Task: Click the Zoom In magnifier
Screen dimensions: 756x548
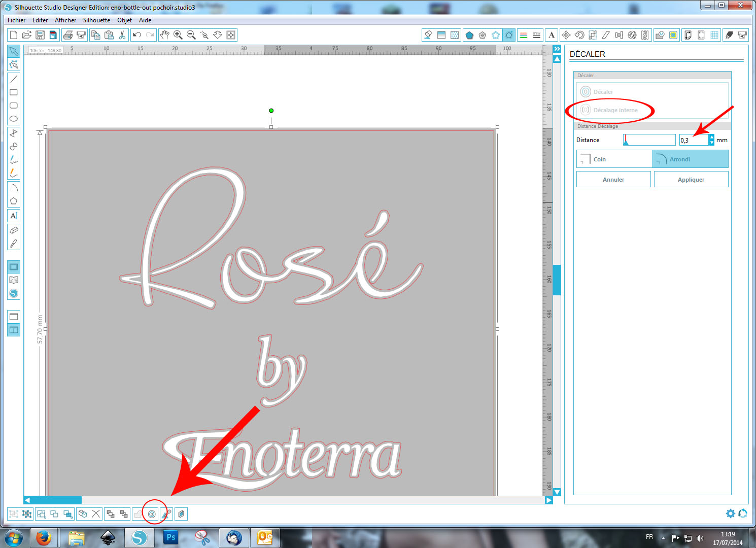Action: (178, 35)
